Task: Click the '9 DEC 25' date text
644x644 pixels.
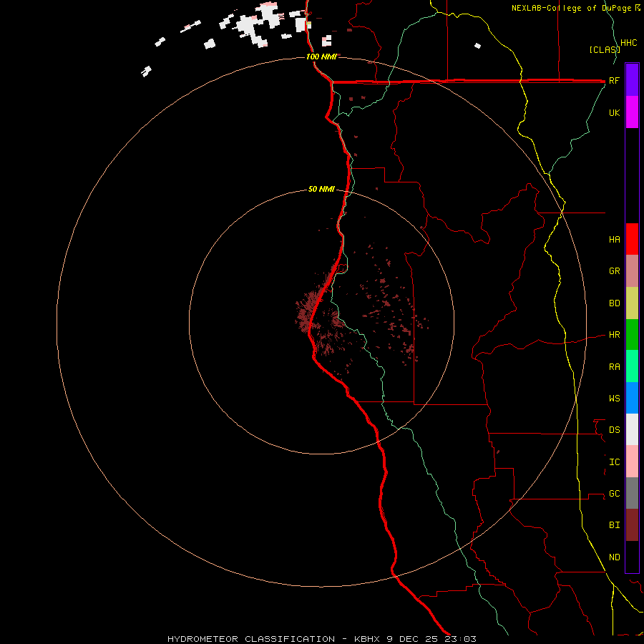Action: [x=413, y=639]
